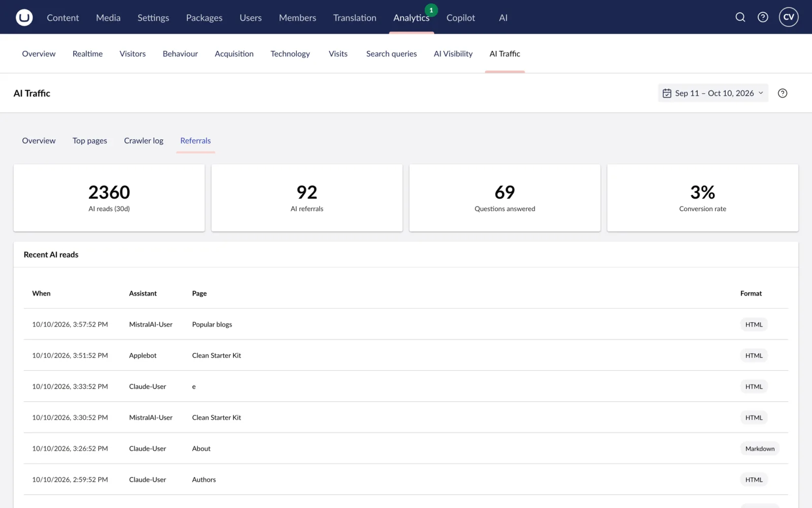Open the Packages section
This screenshot has height=508, width=812.
point(204,18)
